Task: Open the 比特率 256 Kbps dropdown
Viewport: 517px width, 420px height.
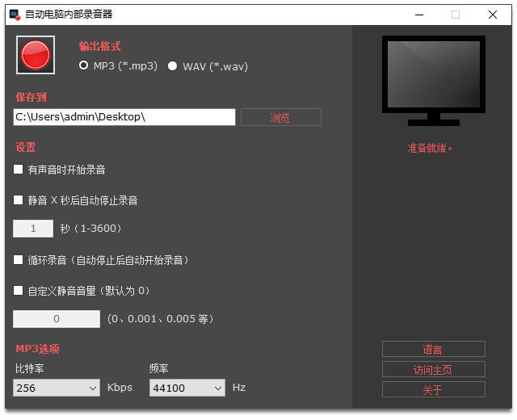Action: tap(57, 388)
